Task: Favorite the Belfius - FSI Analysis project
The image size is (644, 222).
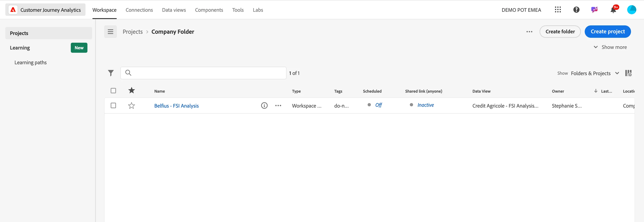Action: pos(132,106)
